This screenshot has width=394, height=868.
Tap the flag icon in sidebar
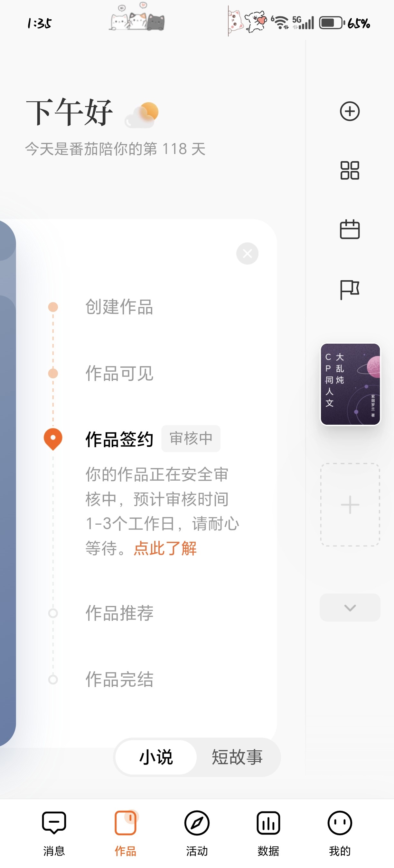[350, 289]
